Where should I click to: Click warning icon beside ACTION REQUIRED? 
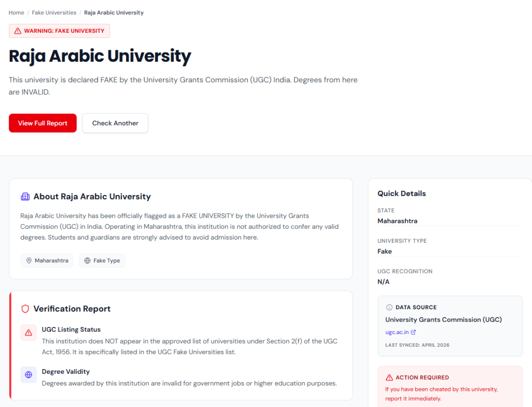click(x=389, y=377)
